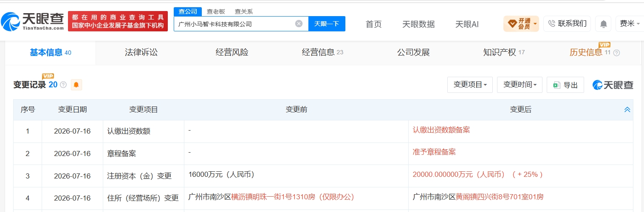Clear the search box with the X icon
This screenshot has height=212, width=644.
tap(299, 24)
